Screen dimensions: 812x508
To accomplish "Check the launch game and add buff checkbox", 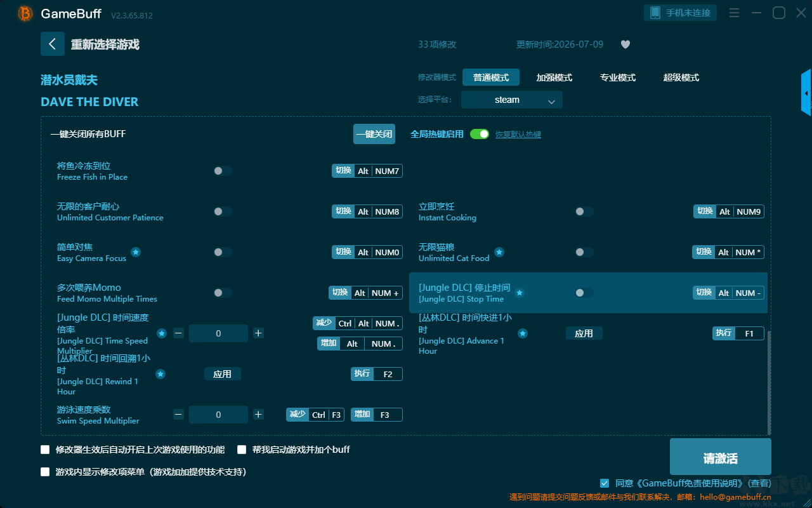I will (242, 450).
